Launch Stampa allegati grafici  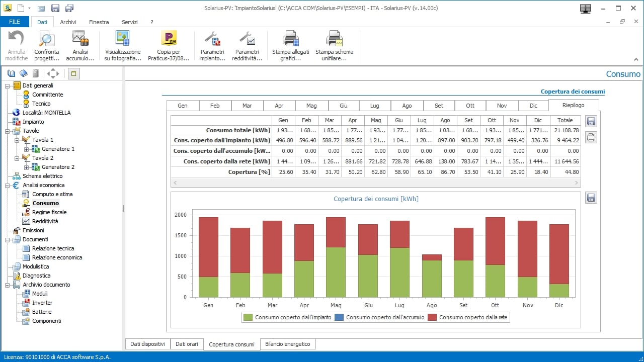pyautogui.click(x=290, y=44)
